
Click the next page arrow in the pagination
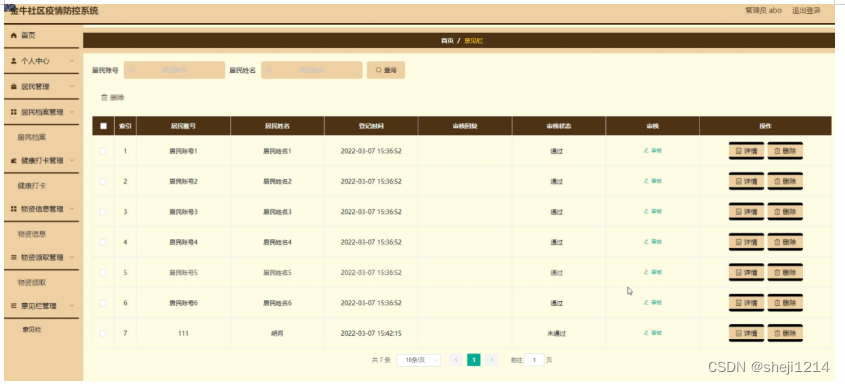(491, 360)
